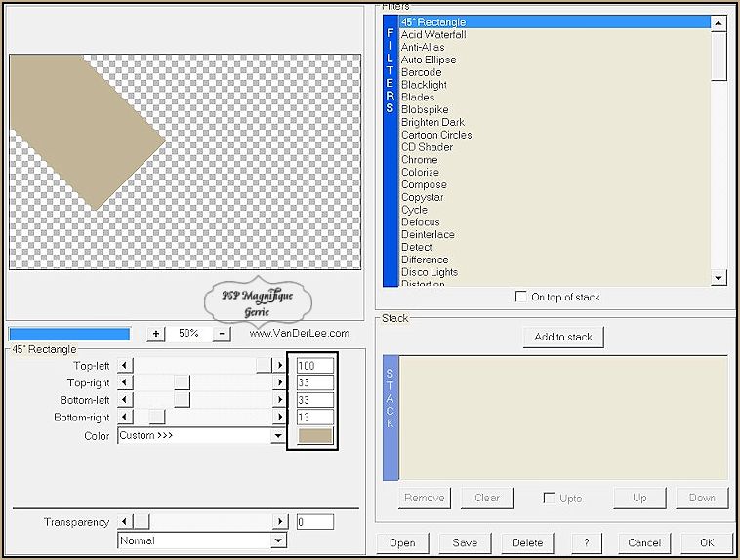740x560 pixels.
Task: Click left arrow of Bottom-right slider
Action: 125,417
